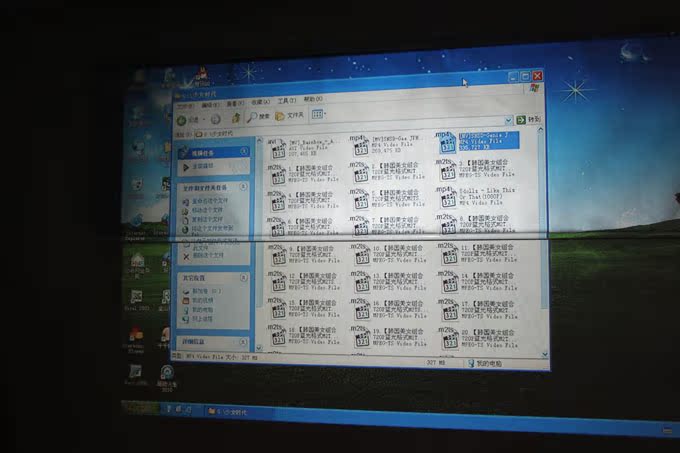Image resolution: width=680 pixels, height=453 pixels.
Task: Collapse the Video Tasks (视频任务) panel
Action: (243, 152)
